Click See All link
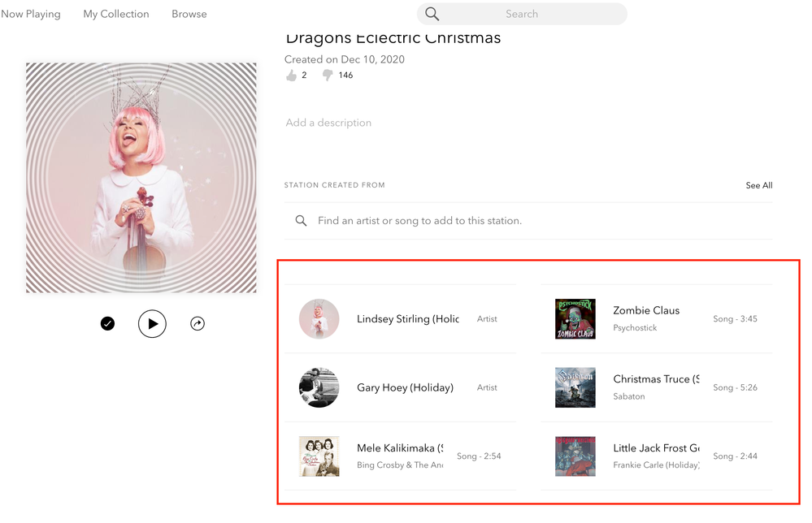Viewport: 812px width, 523px height. pyautogui.click(x=759, y=185)
